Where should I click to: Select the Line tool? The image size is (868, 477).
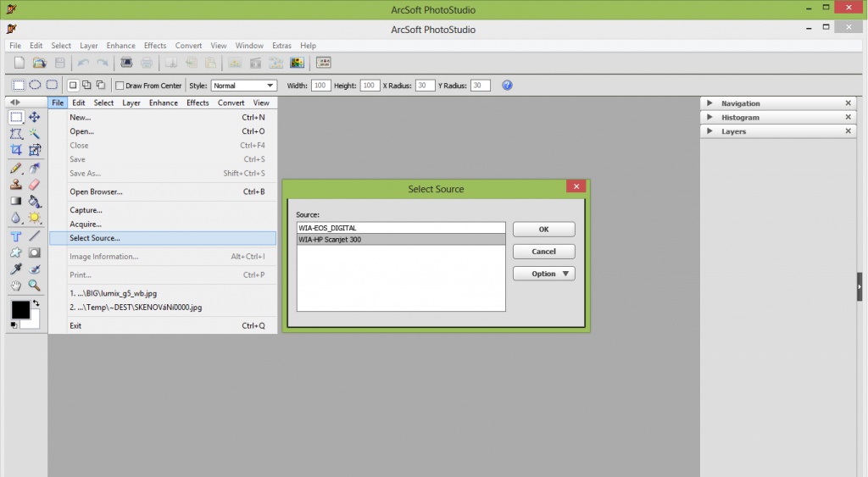tap(34, 236)
